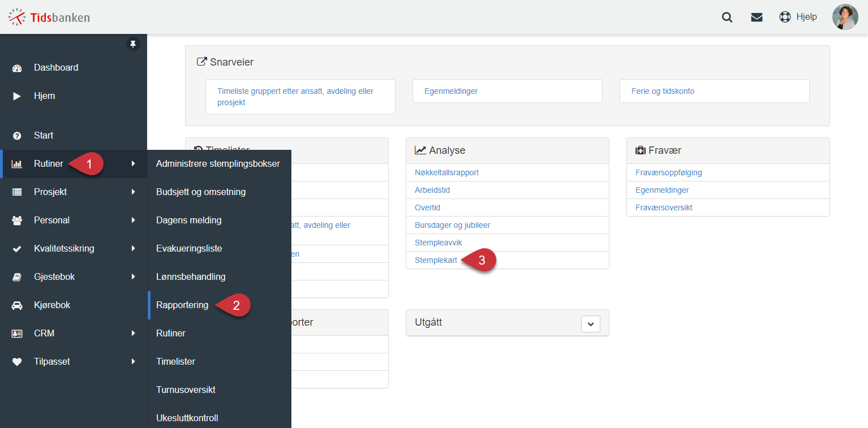
Task: Open the Egenmeldinger shortcut in Snarveier
Action: 508,91
